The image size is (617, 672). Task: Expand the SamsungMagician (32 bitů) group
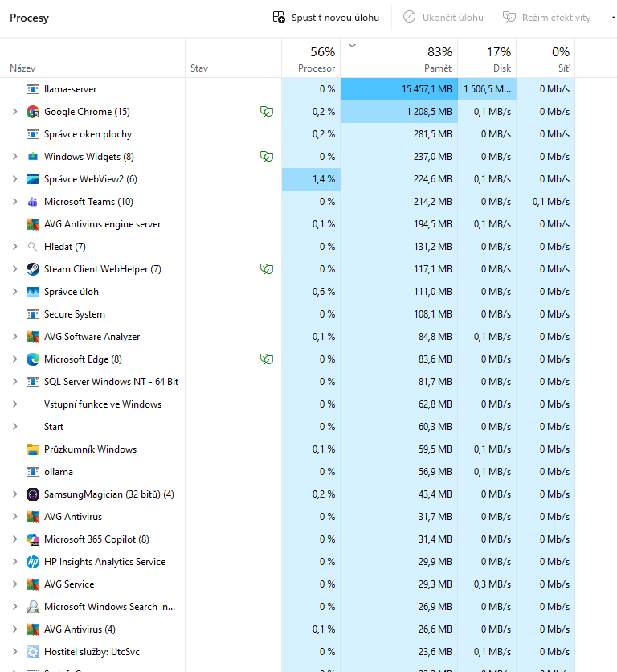tap(15, 494)
